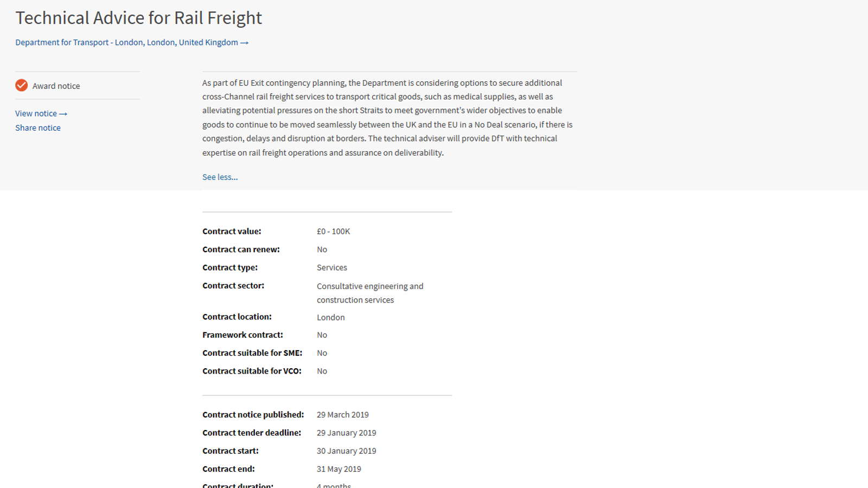868x488 pixels.
Task: Click the 29 March 2019 published date
Action: (x=342, y=415)
